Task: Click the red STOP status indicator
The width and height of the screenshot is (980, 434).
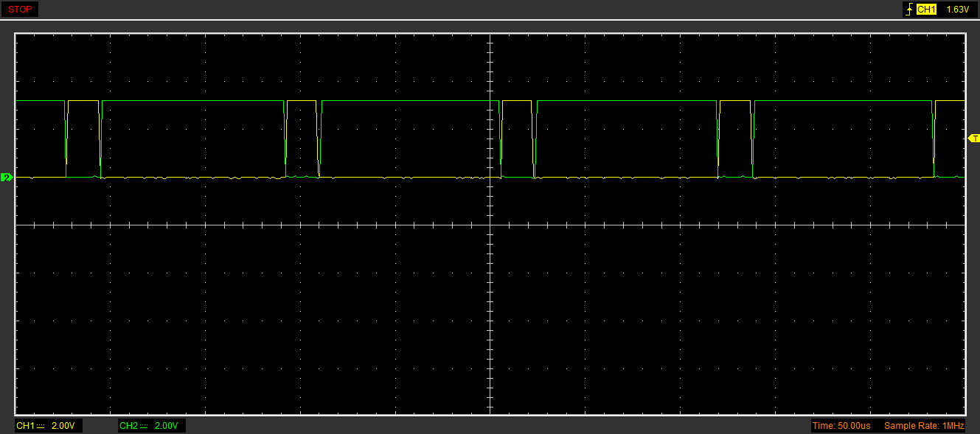Action: 20,10
